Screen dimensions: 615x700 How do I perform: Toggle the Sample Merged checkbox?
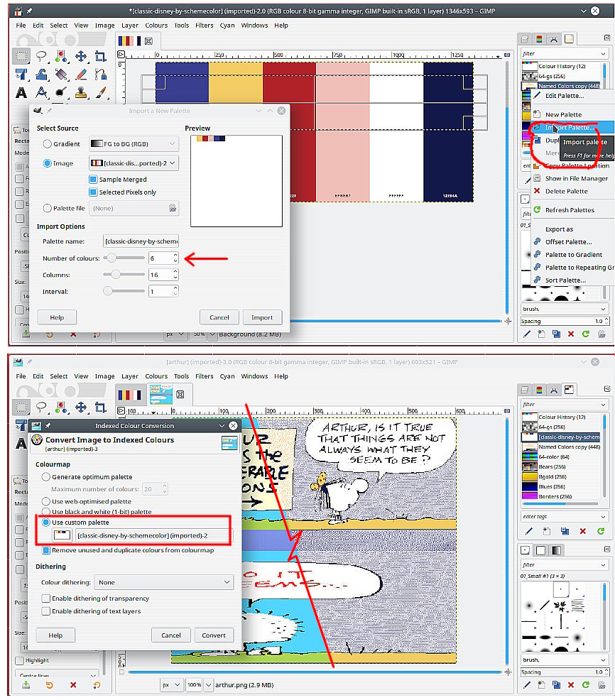(93, 180)
